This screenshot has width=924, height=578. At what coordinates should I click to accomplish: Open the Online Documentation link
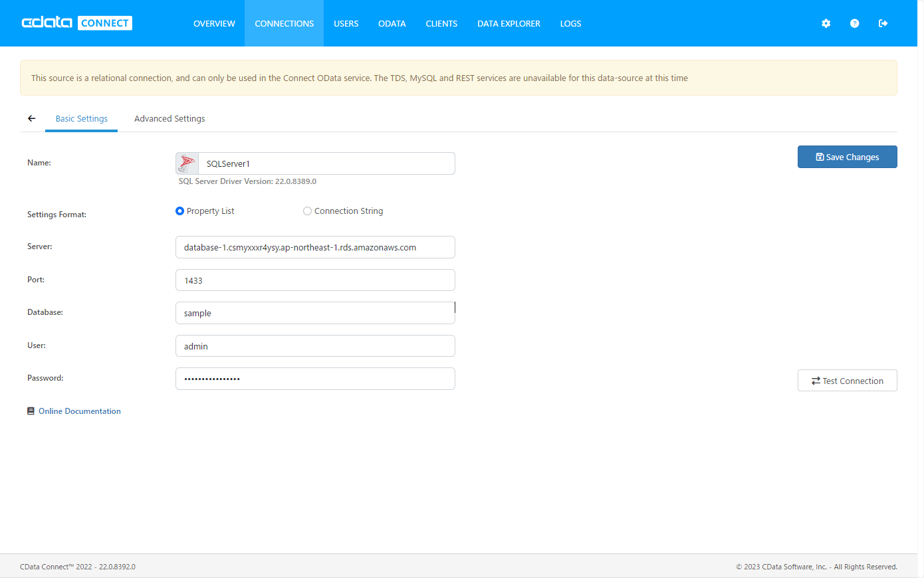coord(79,411)
